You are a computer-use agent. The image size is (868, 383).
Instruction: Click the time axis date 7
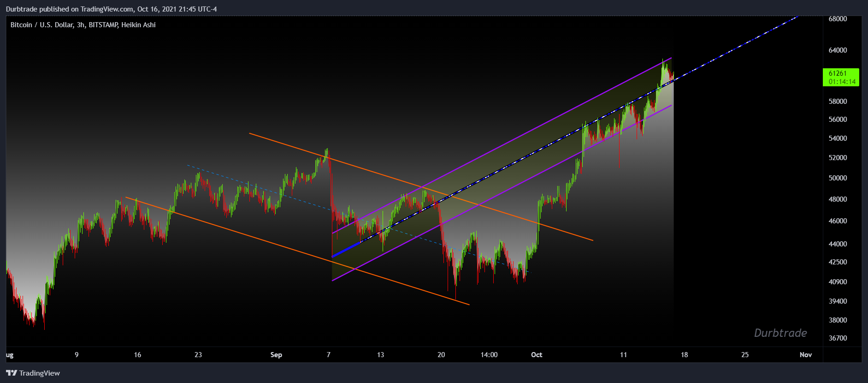point(329,355)
